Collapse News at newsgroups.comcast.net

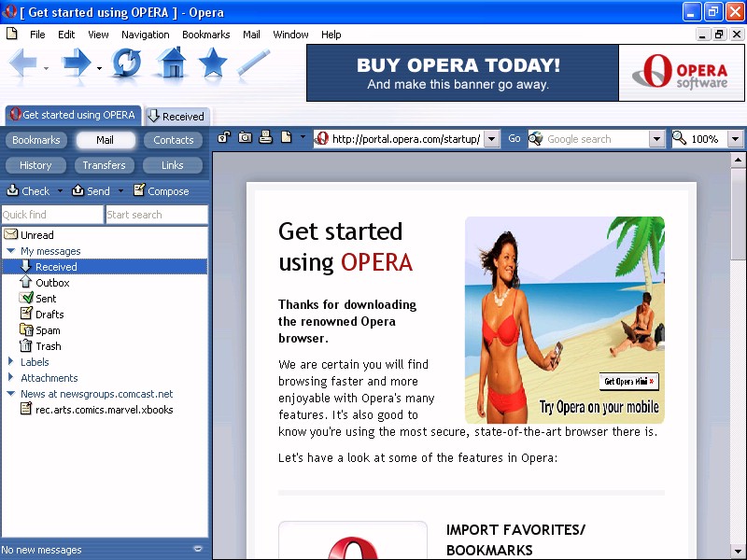11,393
